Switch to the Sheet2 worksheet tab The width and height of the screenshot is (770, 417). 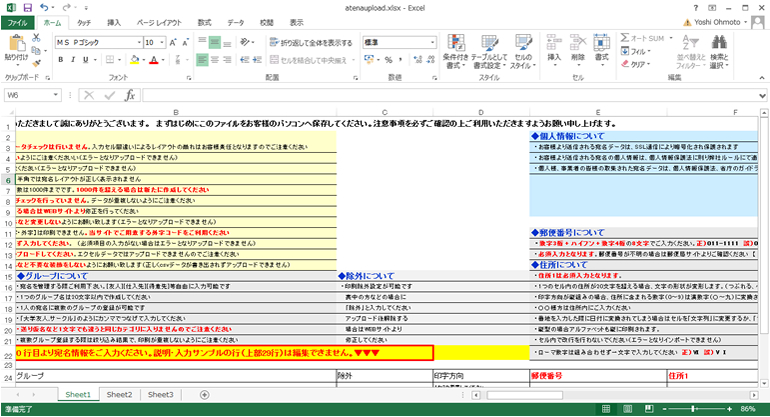pos(119,395)
